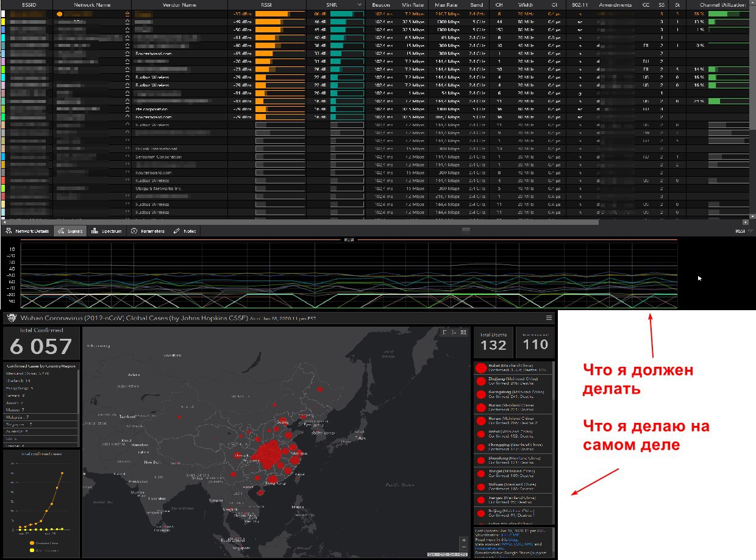Select Hubei in the province list
This screenshot has width=756, height=560.
coord(513,367)
